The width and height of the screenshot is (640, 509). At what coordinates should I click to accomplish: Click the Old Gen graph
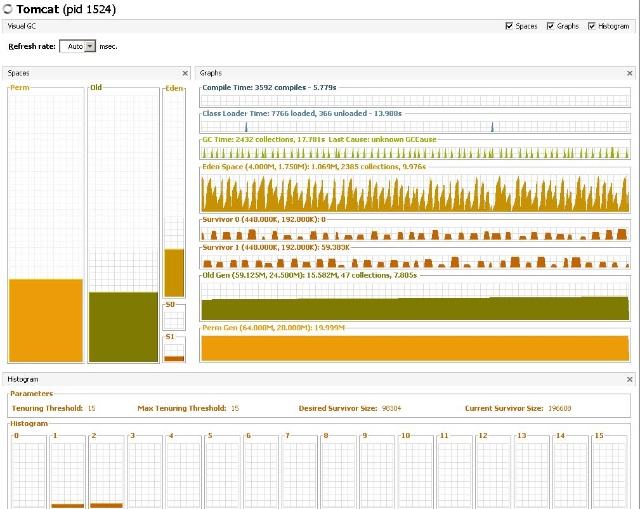click(415, 300)
